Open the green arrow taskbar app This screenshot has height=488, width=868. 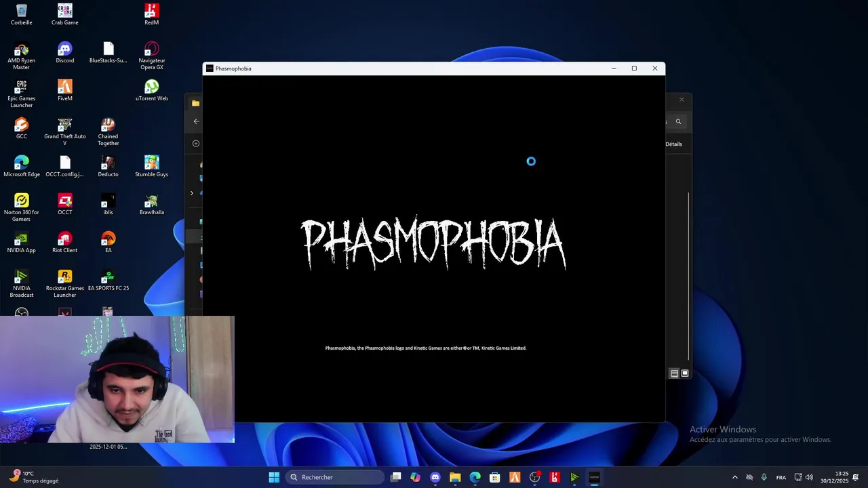click(x=574, y=477)
